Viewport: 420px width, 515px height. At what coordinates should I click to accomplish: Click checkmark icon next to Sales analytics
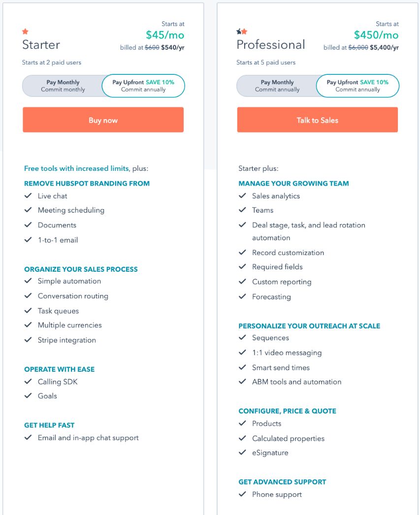tap(242, 196)
